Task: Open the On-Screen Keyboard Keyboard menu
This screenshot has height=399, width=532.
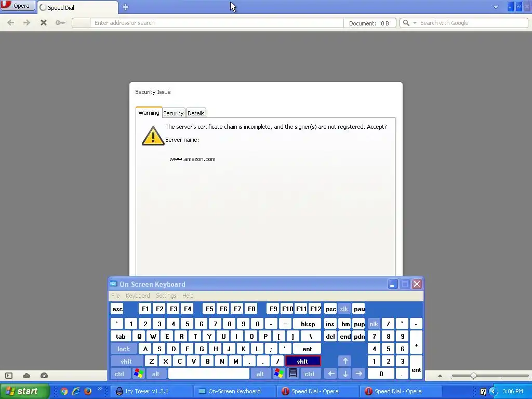Action: point(137,296)
